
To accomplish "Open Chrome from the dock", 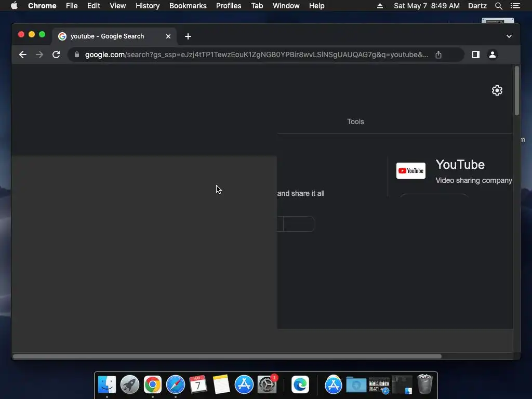I will pos(153,385).
